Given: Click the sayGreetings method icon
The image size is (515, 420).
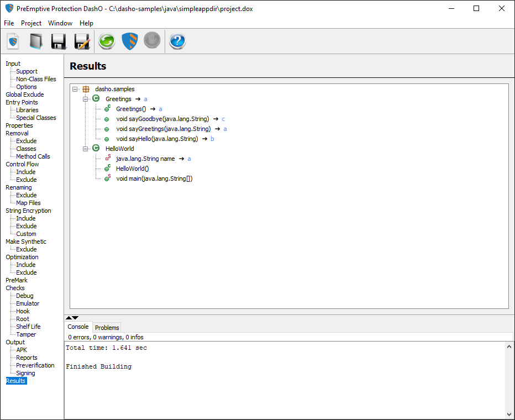Looking at the screenshot, I should 107,129.
